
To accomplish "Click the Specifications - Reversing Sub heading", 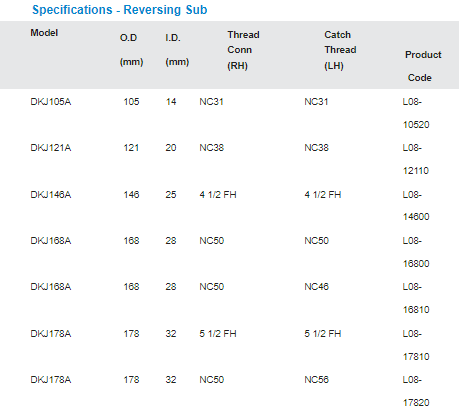I will 120,10.
